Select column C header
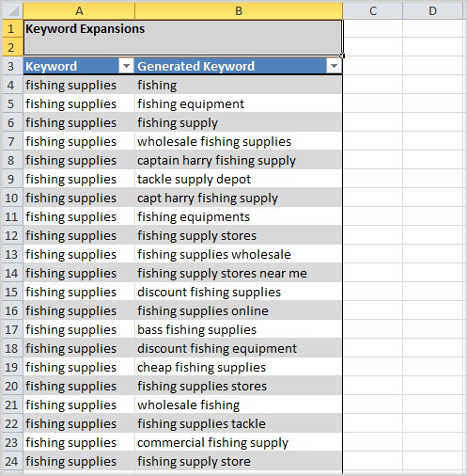Viewport: 468px width, 476px height. 373,11
